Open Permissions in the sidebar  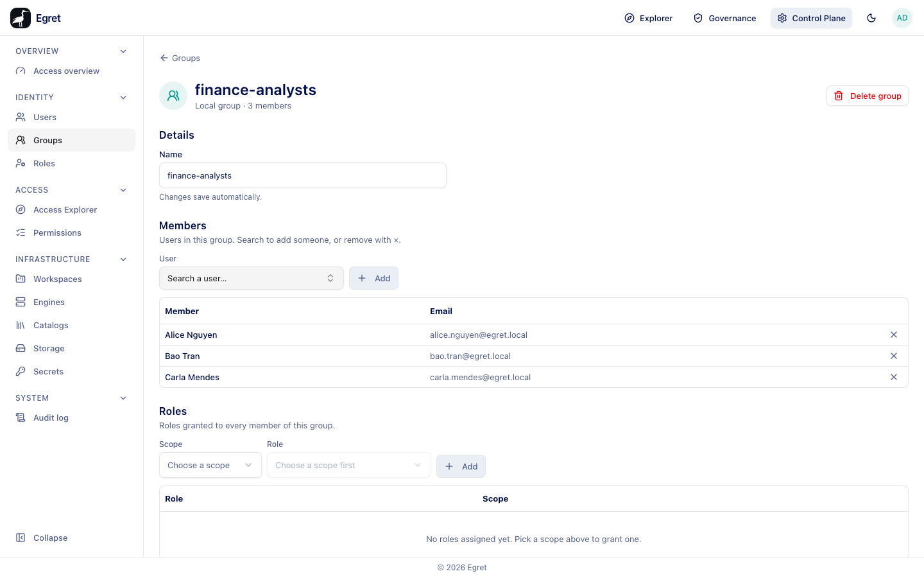coord(71,233)
